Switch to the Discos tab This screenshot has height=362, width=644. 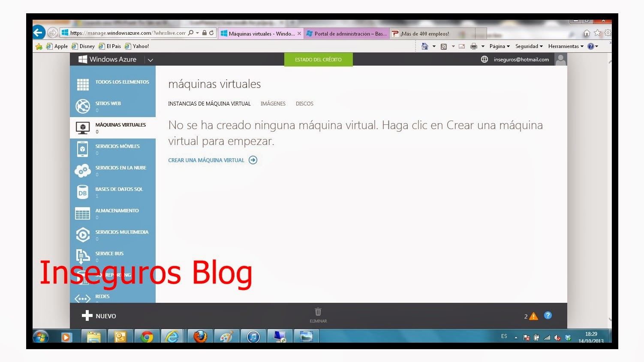tap(304, 104)
